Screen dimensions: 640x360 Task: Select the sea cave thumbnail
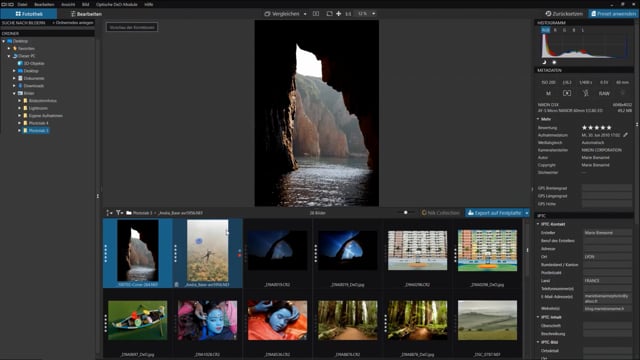138,251
